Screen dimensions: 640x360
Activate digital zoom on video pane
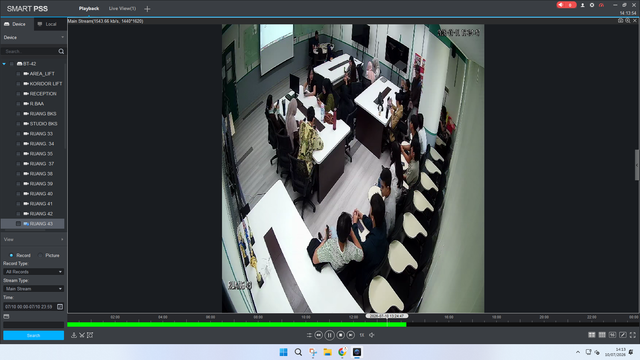click(628, 20)
